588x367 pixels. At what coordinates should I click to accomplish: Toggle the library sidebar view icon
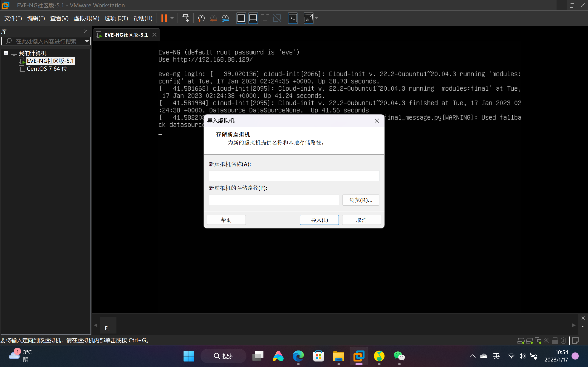pyautogui.click(x=241, y=18)
